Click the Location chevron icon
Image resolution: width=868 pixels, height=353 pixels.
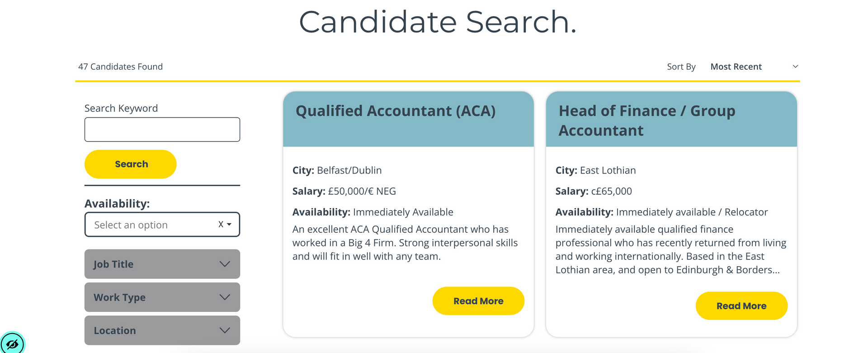tap(225, 330)
